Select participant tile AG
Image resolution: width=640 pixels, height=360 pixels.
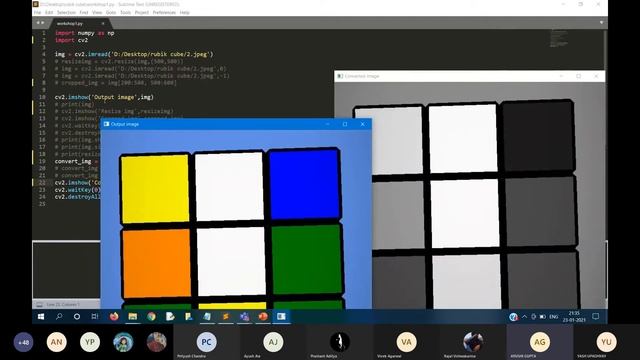[x=540, y=342]
